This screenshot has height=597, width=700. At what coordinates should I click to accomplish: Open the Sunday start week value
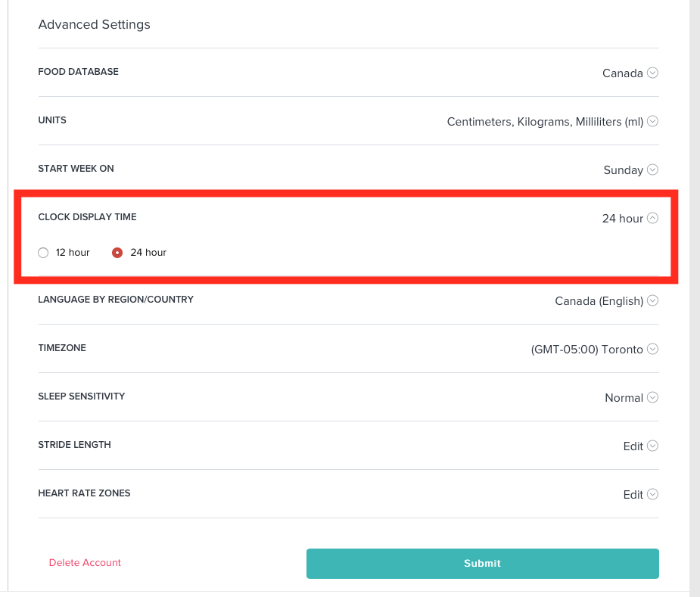[x=624, y=170]
